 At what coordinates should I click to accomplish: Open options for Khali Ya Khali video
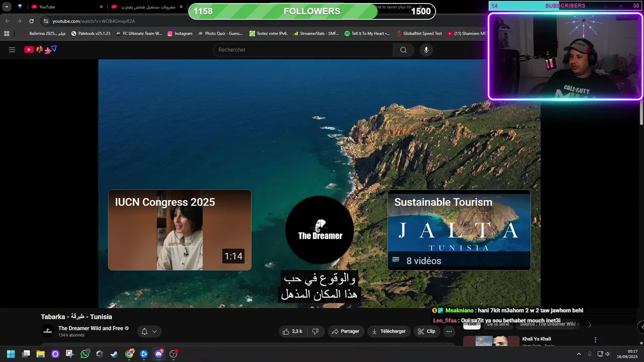pos(595,340)
